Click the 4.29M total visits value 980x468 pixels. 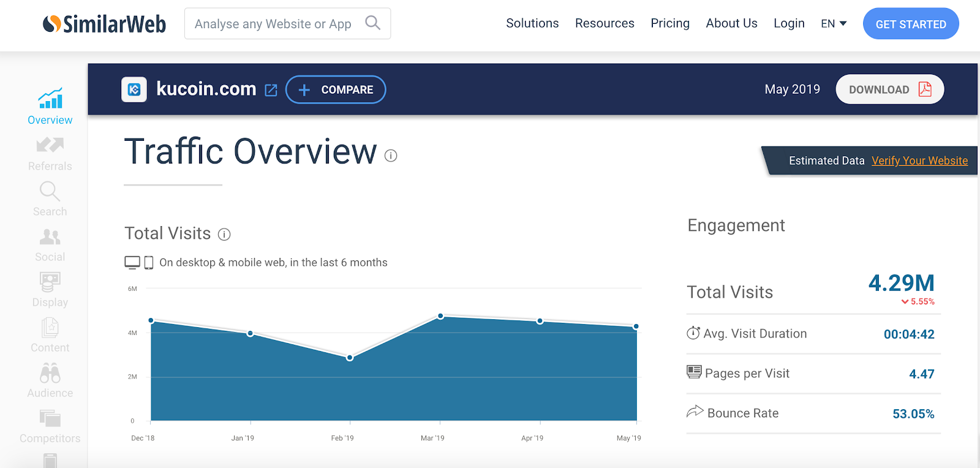[902, 283]
